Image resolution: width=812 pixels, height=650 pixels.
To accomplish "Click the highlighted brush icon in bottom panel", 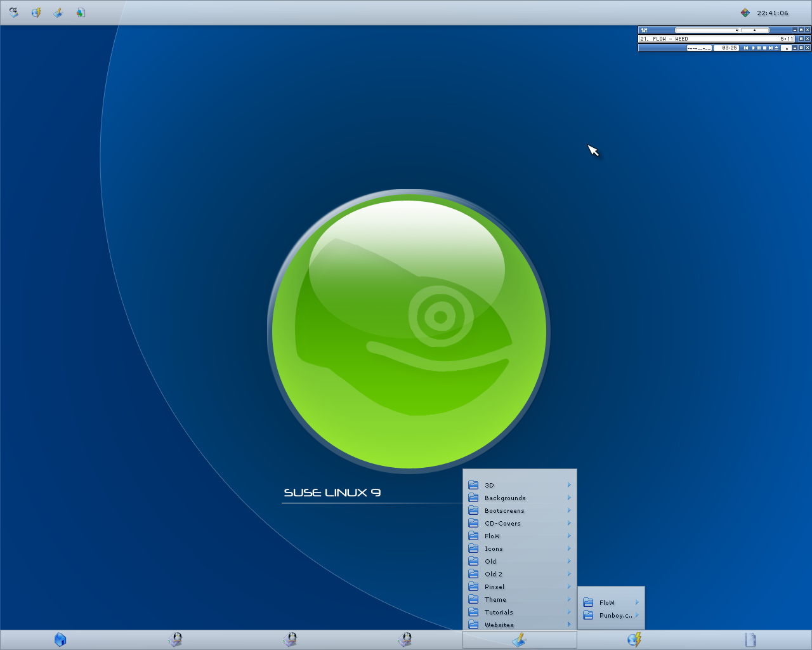I will 520,640.
